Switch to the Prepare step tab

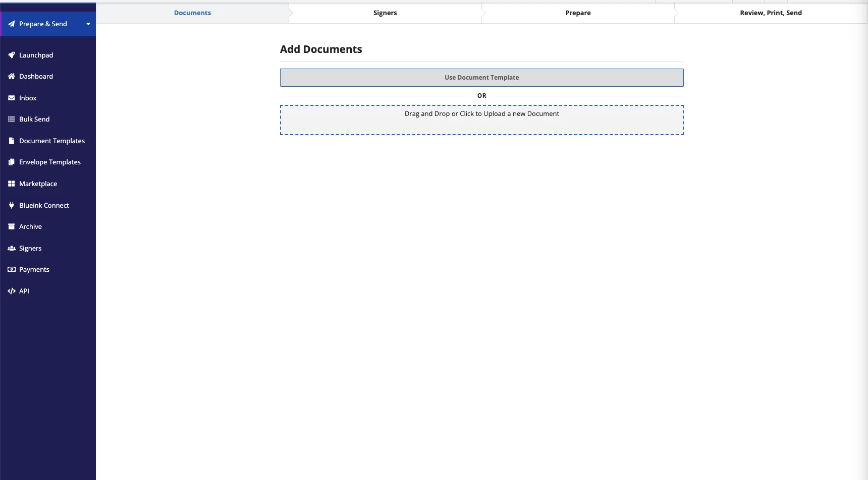pyautogui.click(x=578, y=13)
